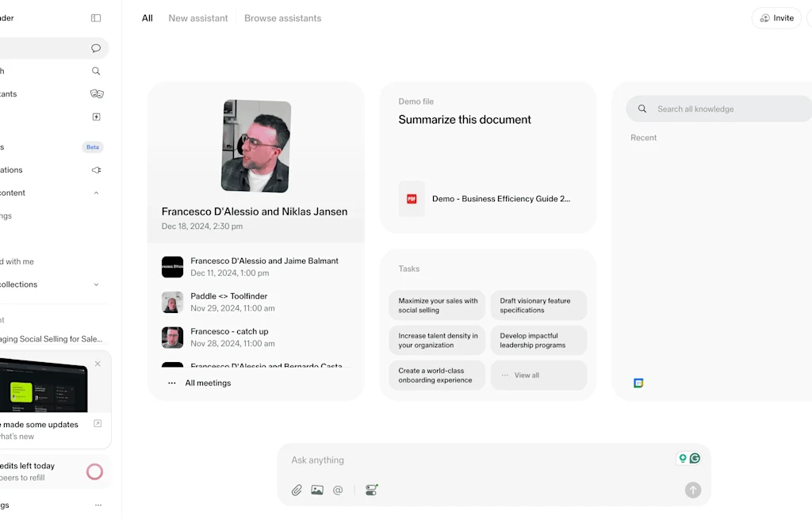This screenshot has width=812, height=519.
Task: Switch to the New assistant tab
Action: pyautogui.click(x=197, y=18)
